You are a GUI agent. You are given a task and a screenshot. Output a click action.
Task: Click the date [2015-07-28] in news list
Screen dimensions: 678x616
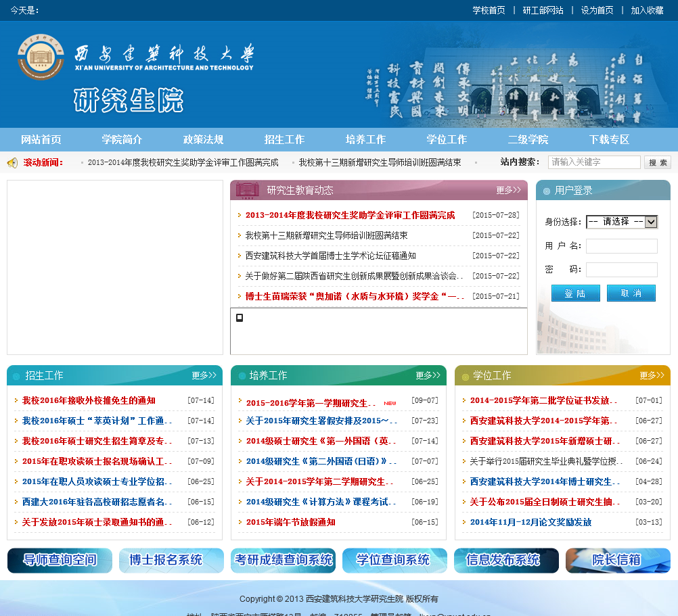(x=495, y=215)
